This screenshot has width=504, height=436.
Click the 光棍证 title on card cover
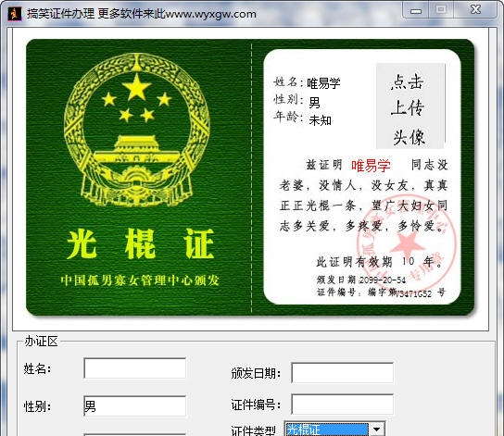click(140, 244)
